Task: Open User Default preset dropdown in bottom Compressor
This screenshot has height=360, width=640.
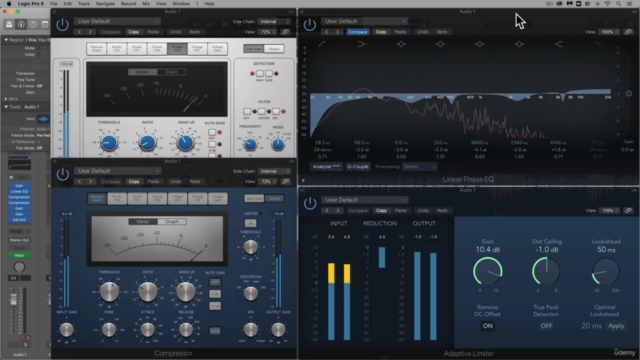Action: click(117, 171)
